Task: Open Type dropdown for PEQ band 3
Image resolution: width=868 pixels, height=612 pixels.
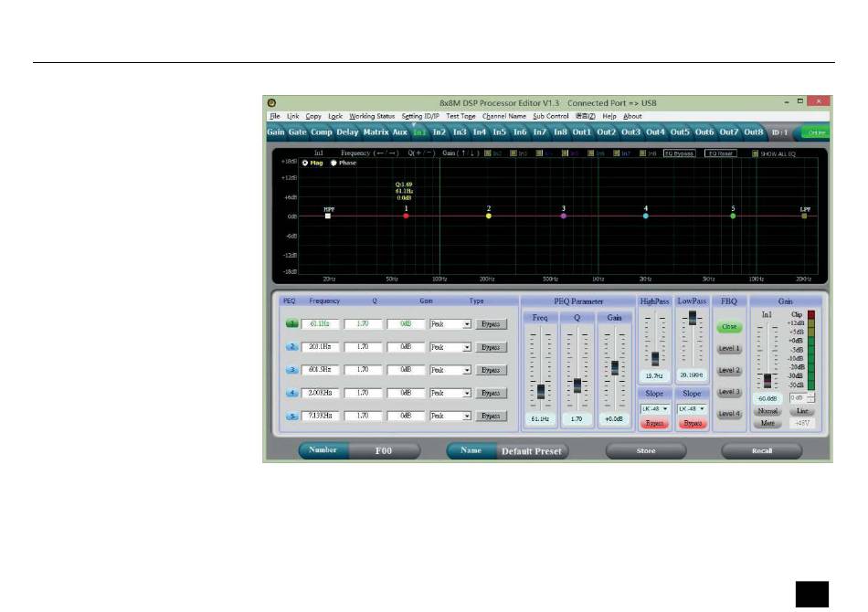Action: point(467,370)
